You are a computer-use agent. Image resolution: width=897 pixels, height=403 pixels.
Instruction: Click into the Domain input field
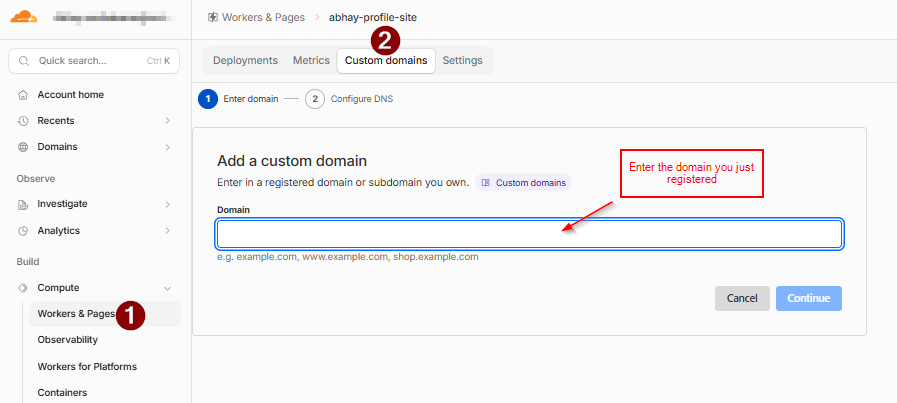(x=529, y=234)
